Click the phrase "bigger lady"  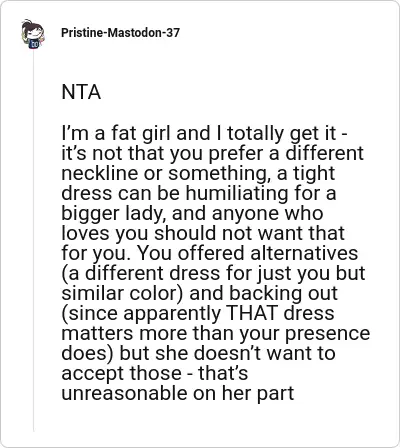(x=114, y=214)
